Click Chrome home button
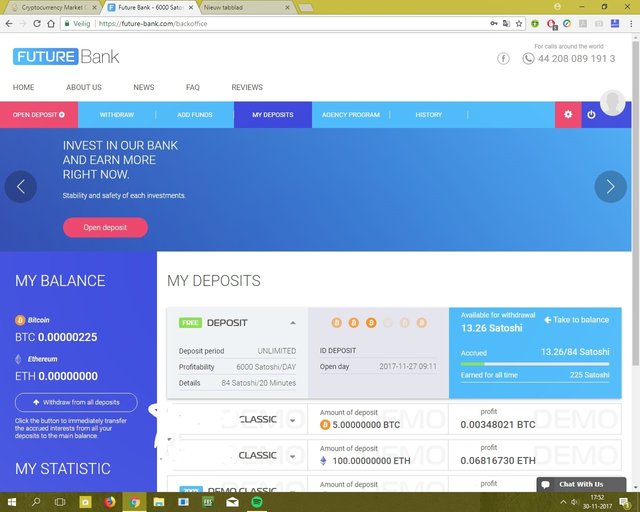 pyautogui.click(x=51, y=24)
